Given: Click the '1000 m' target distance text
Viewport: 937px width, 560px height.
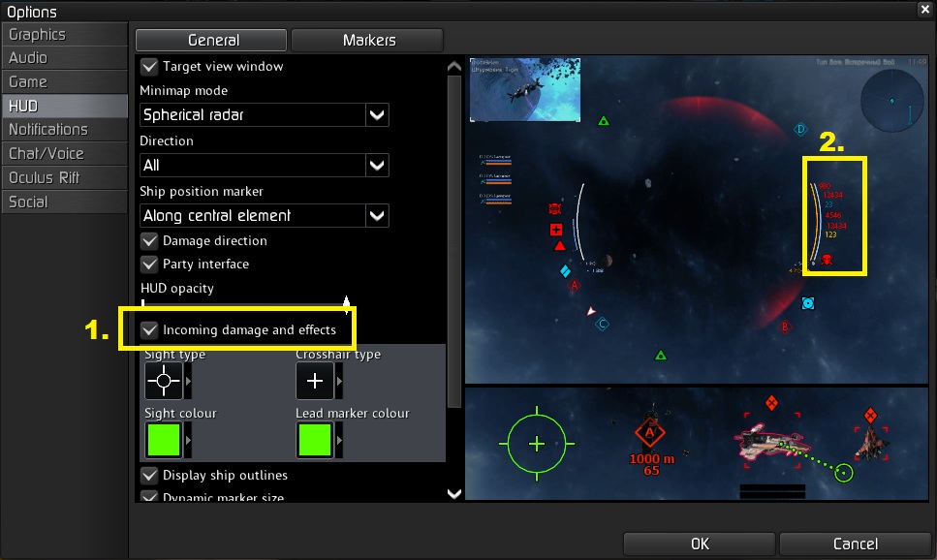Looking at the screenshot, I should (x=651, y=459).
